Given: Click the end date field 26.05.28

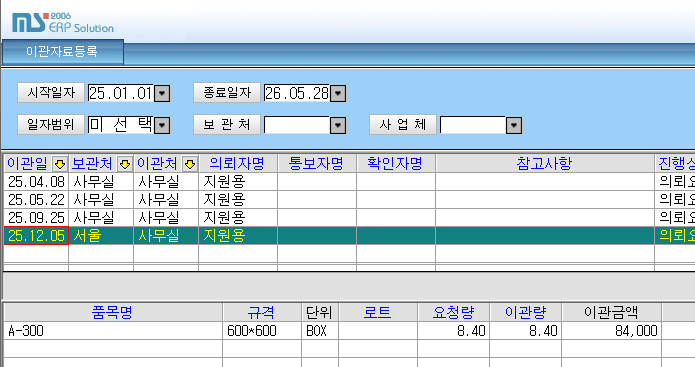Looking at the screenshot, I should point(297,94).
